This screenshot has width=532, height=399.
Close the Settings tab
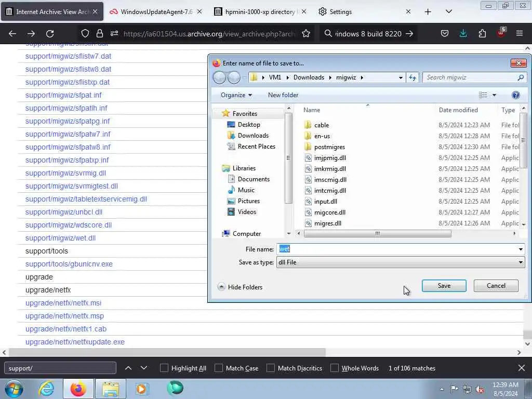(408, 12)
